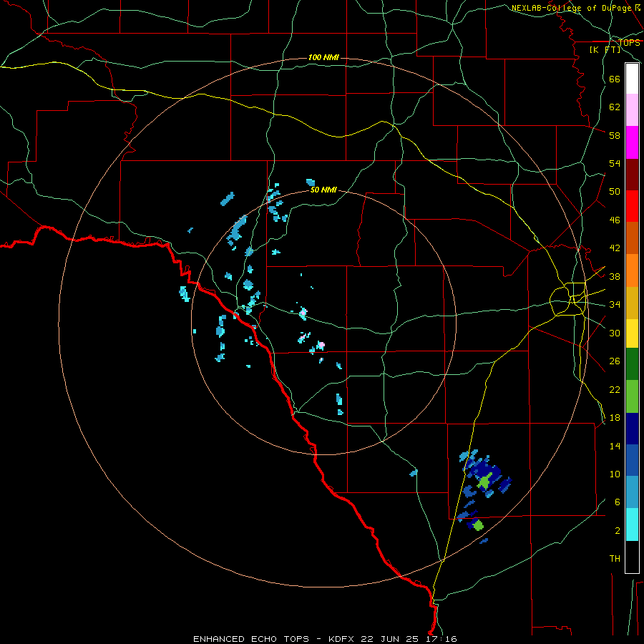The image size is (644, 644).
Task: Pick the light green legend band
Action: pyautogui.click(x=632, y=396)
